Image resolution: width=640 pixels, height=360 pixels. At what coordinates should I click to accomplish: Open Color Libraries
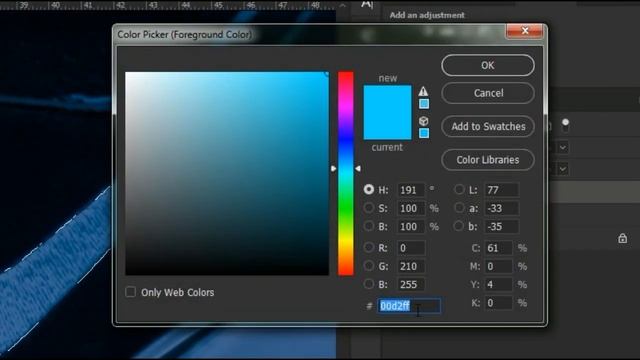pyautogui.click(x=488, y=160)
